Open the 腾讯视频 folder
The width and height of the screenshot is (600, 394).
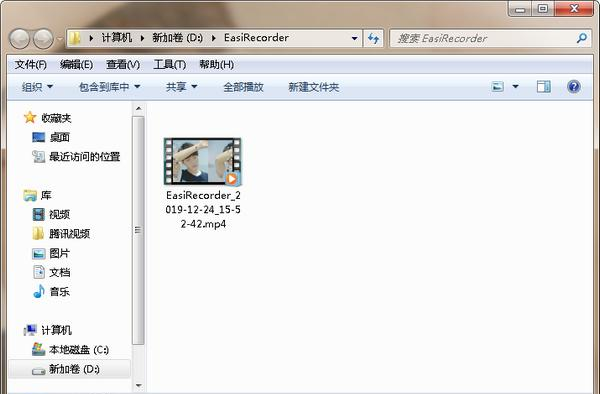[x=70, y=234]
